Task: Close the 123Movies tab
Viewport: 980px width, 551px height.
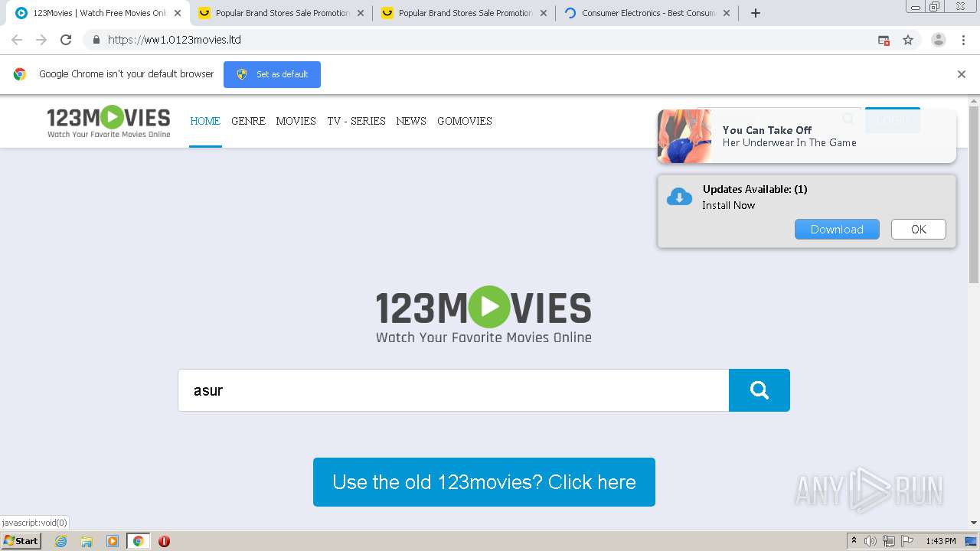Action: coord(178,13)
